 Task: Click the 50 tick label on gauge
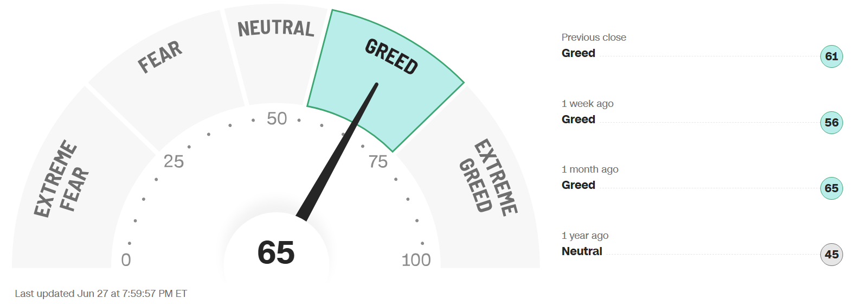pyautogui.click(x=277, y=118)
